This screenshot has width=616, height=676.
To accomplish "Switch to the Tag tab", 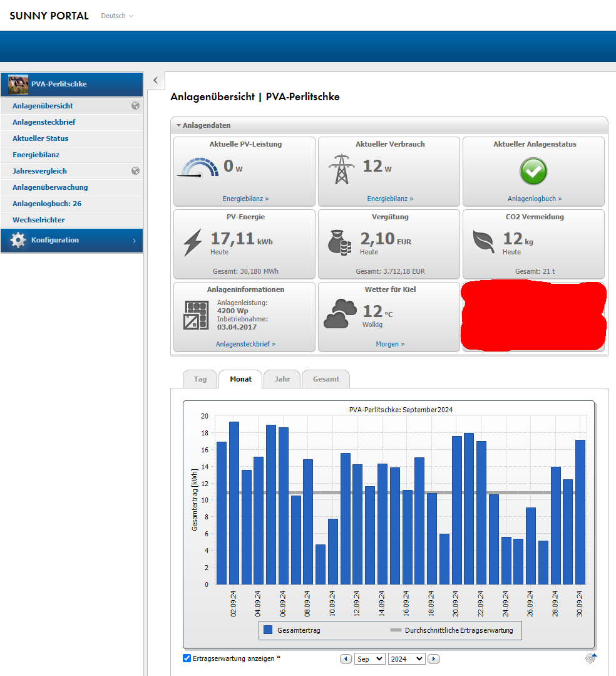I will click(x=200, y=379).
